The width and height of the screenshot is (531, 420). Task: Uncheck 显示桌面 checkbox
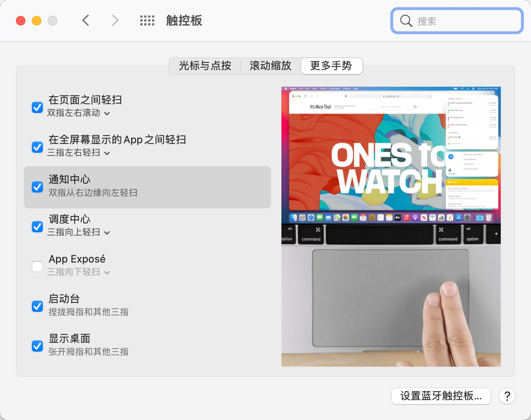pos(37,346)
